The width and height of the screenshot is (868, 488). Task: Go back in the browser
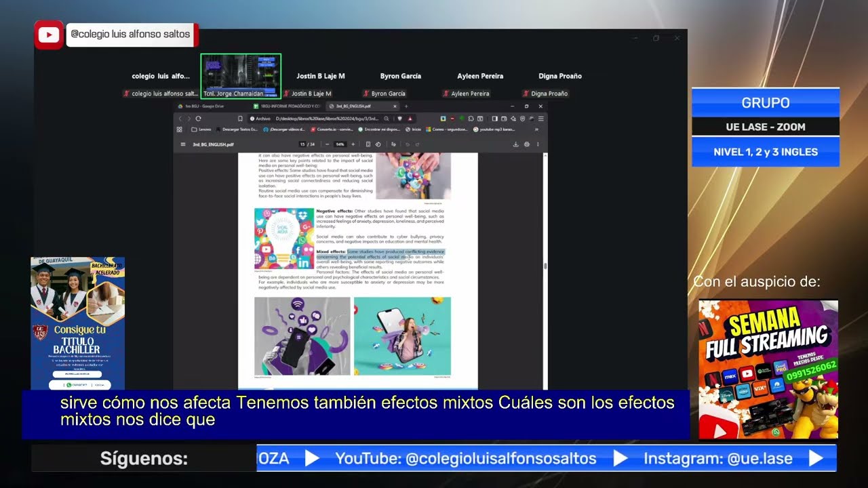[x=180, y=119]
